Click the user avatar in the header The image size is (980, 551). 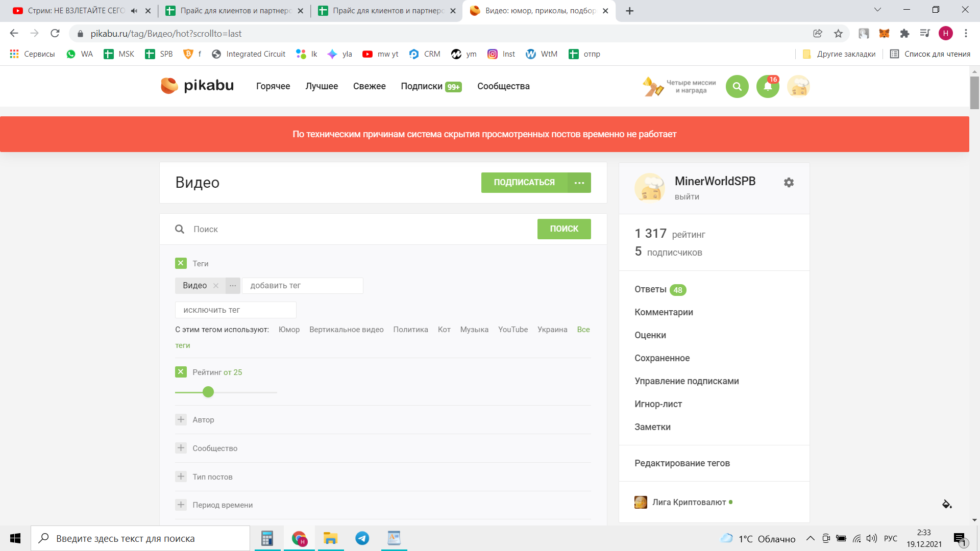[x=798, y=86]
